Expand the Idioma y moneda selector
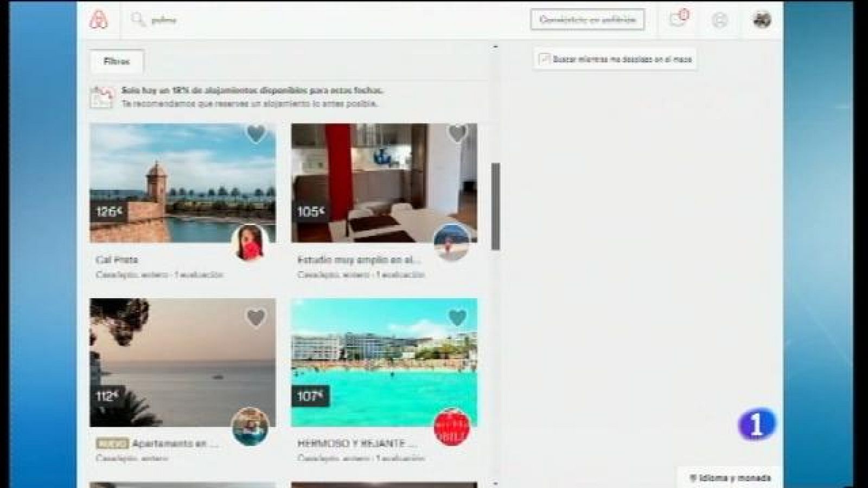Viewport: 868px width, 488px height. tap(730, 478)
